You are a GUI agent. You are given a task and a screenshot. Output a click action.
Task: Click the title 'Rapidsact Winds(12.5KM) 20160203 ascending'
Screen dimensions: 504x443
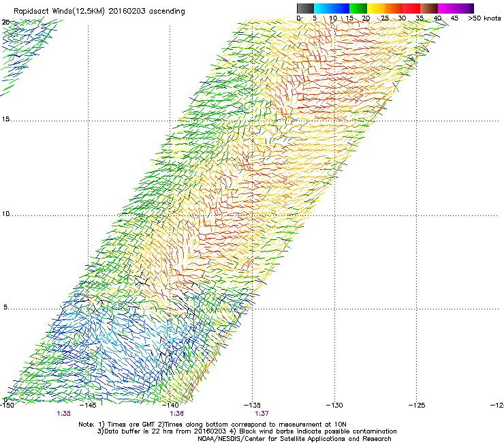pos(99,12)
